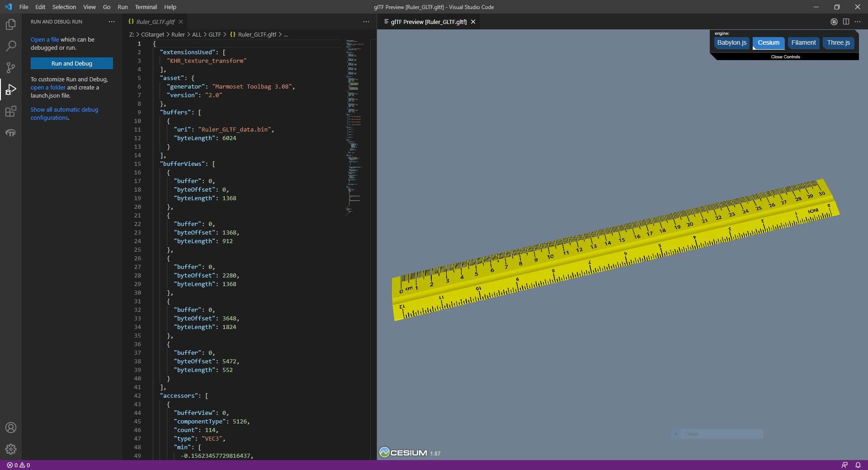The image size is (868, 470).
Task: Open Run and Debug panel more actions
Action: pyautogui.click(x=112, y=22)
